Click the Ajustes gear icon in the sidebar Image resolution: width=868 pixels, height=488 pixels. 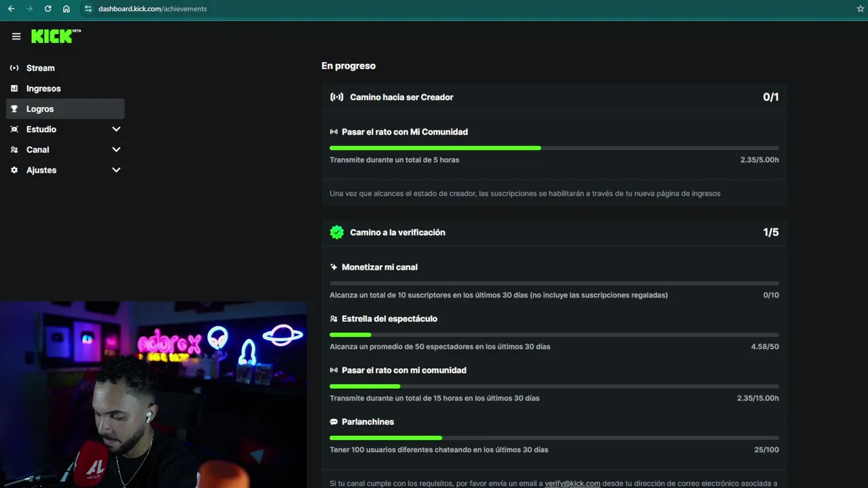(14, 169)
